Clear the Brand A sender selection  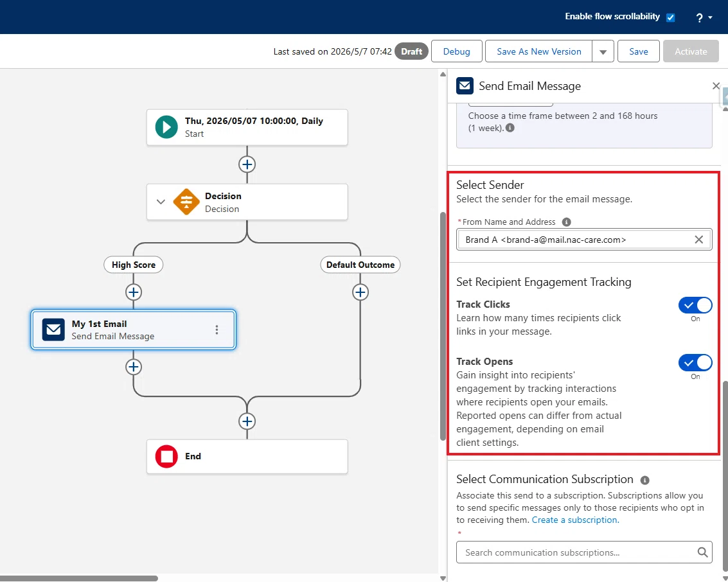(698, 240)
